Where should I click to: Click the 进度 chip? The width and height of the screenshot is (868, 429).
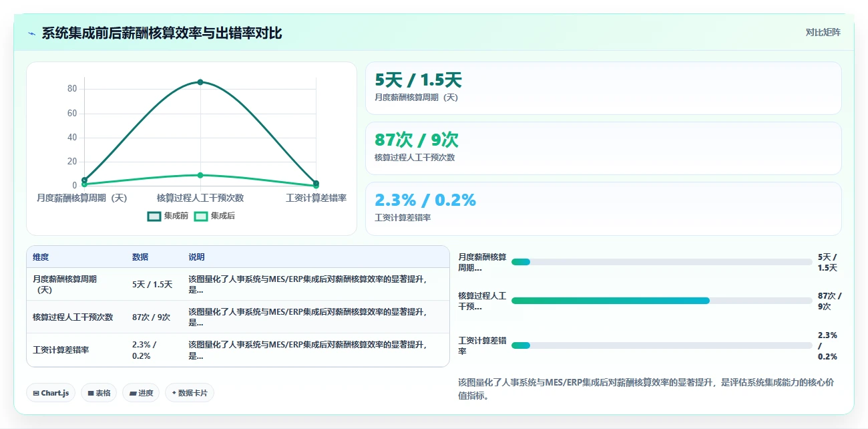tap(142, 393)
